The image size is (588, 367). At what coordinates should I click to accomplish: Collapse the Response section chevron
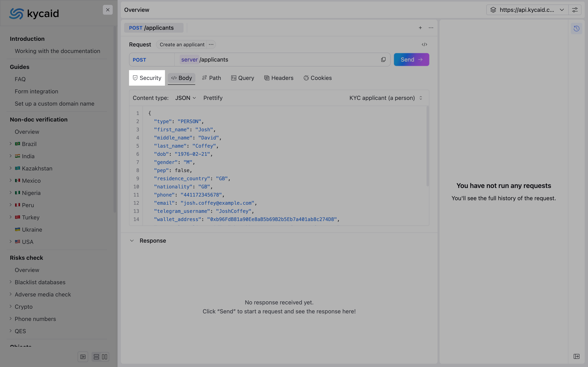132,241
